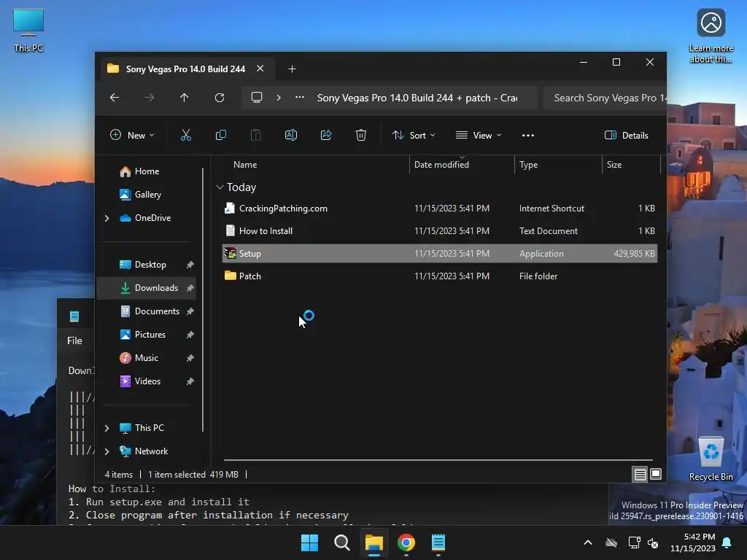Screen dimensions: 747x560
Task: Click the address bar path text
Action: point(417,98)
